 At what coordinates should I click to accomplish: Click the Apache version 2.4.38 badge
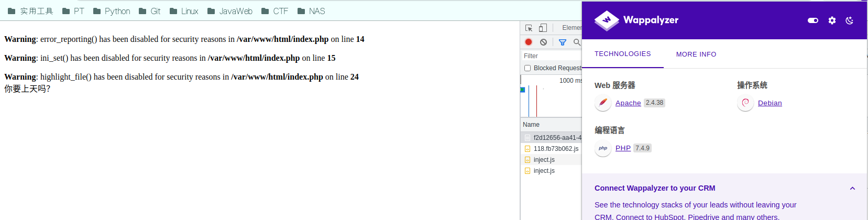tap(655, 103)
